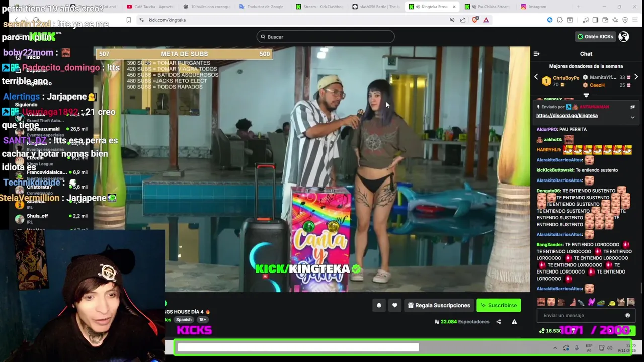Click the Spanish language tag

[184, 320]
